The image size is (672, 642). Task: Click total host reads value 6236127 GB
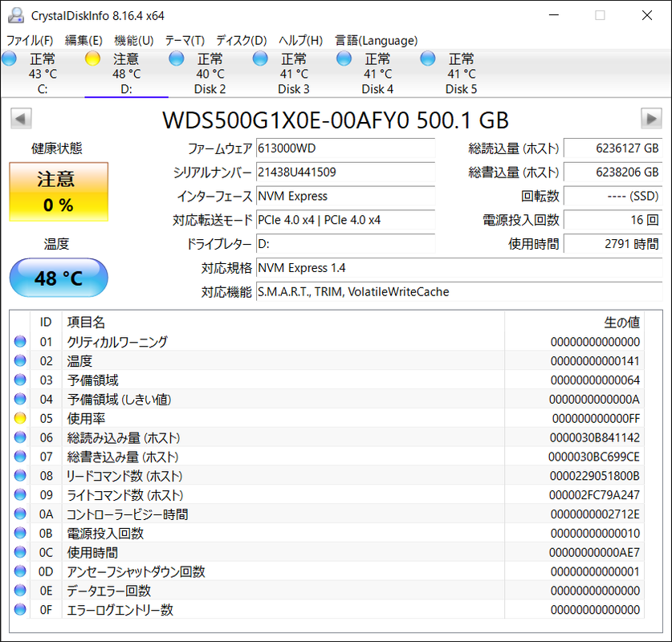613,148
